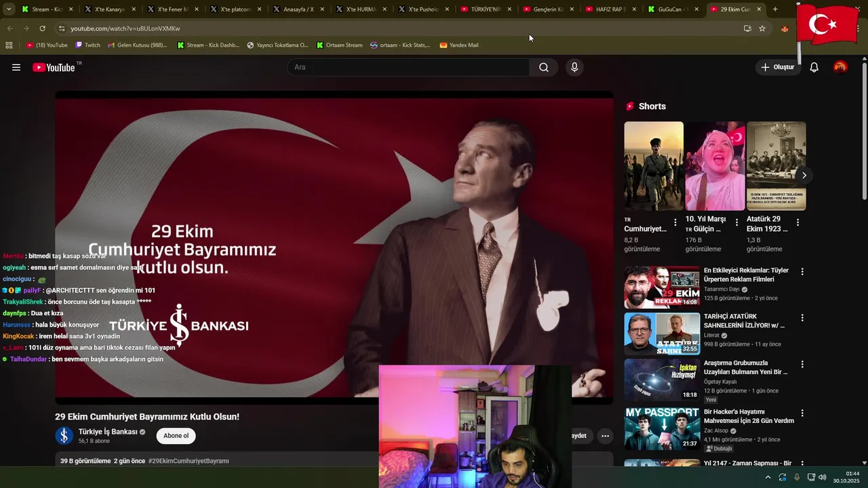This screenshot has width=868, height=488.
Task: Click the YouTube logo home link
Action: click(x=54, y=67)
